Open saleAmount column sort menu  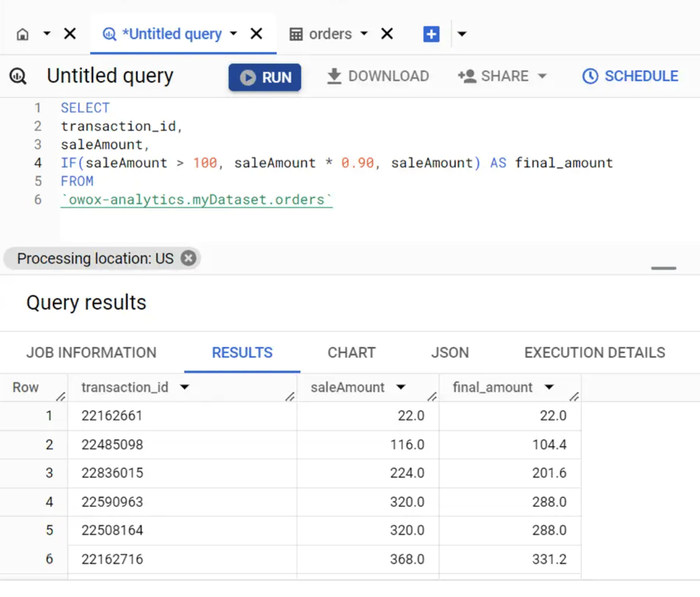coord(401,387)
